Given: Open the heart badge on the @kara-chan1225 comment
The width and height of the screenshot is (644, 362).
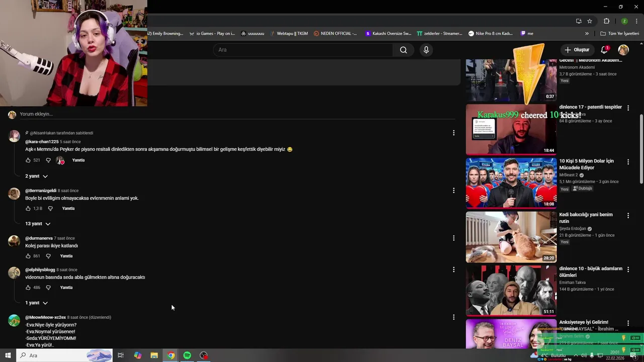Looking at the screenshot, I should pyautogui.click(x=60, y=160).
